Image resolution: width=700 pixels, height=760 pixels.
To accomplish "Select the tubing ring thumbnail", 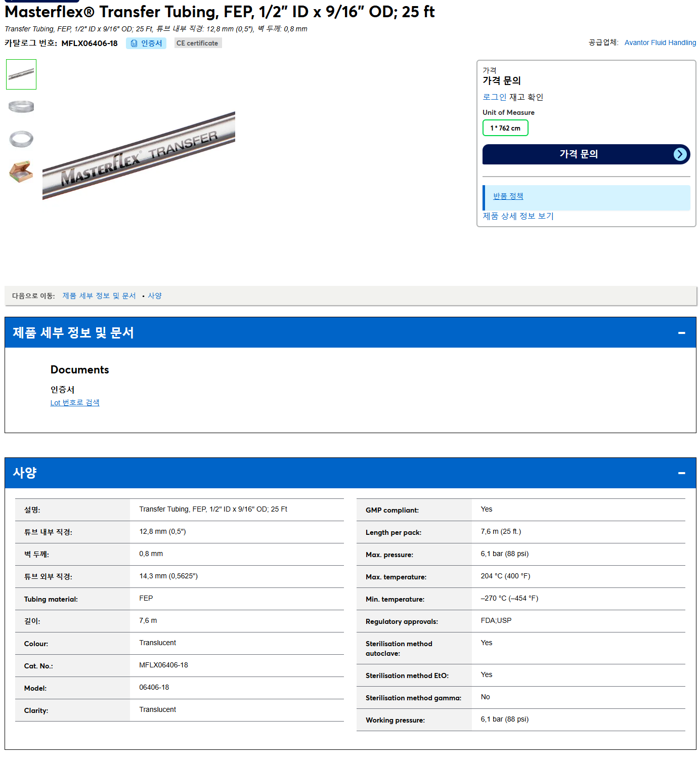I will click(x=21, y=139).
